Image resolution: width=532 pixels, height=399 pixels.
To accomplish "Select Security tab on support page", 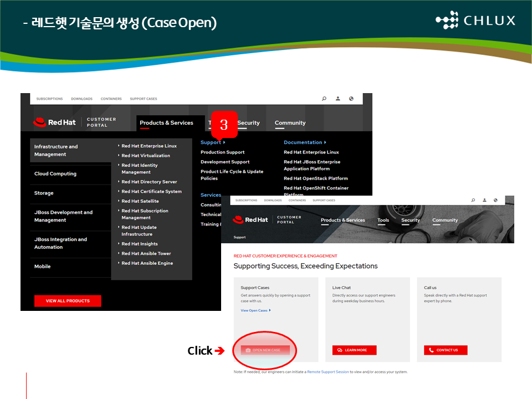I will pos(411,220).
